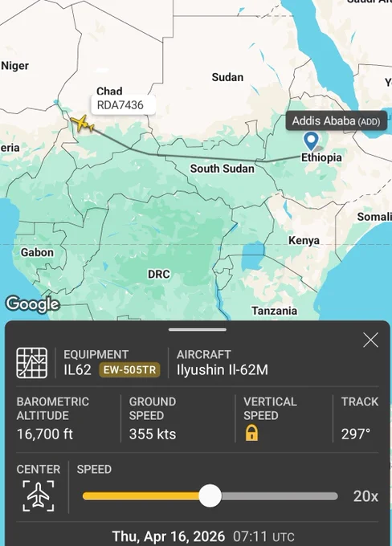Tap the locked vertical speed padlock icon
392x546 pixels.
tap(252, 433)
